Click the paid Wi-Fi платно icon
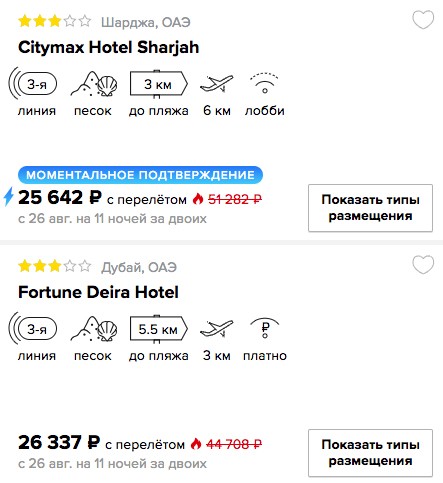The width and height of the screenshot is (443, 483). point(264,328)
